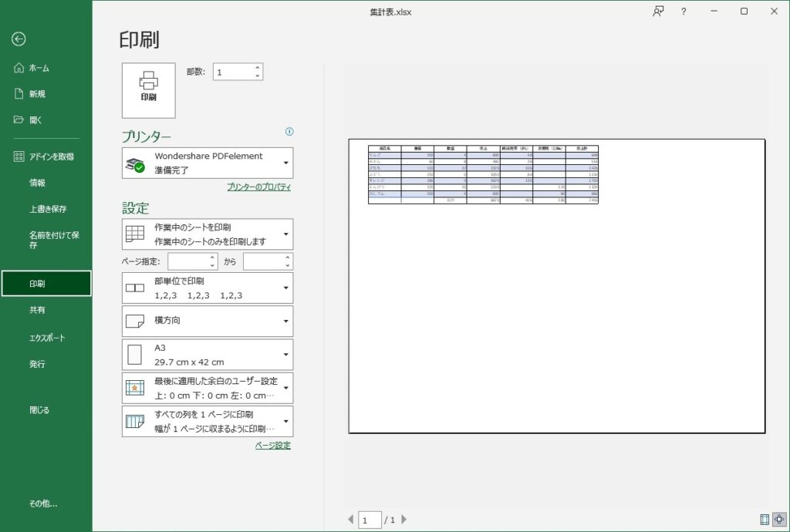
Task: Open the エクスポート menu item
Action: (46, 338)
